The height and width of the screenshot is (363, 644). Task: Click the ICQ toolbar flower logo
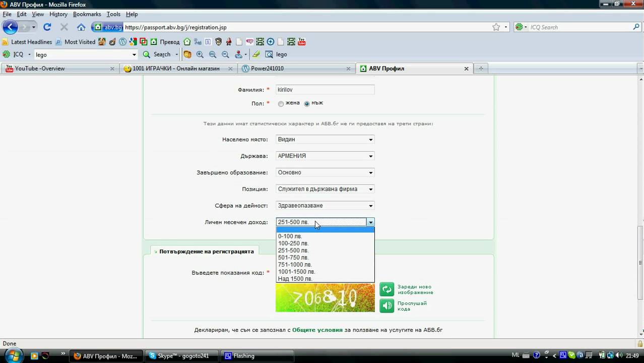tap(7, 54)
